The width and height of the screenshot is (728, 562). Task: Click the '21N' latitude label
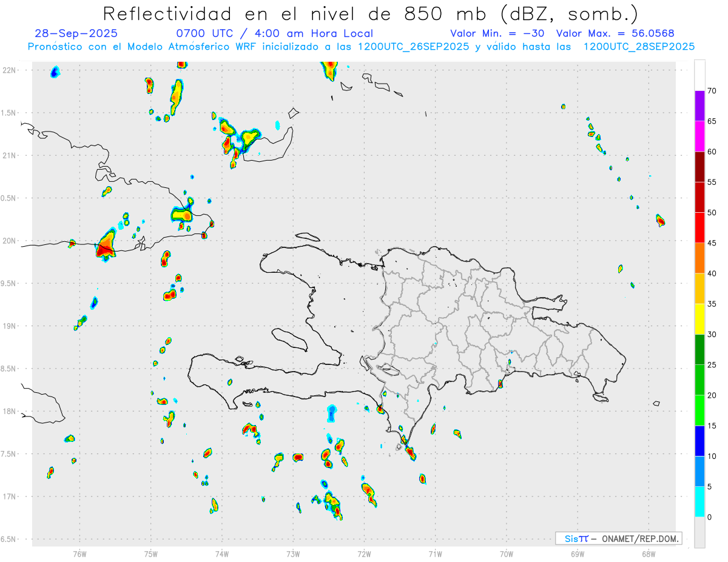(9, 155)
